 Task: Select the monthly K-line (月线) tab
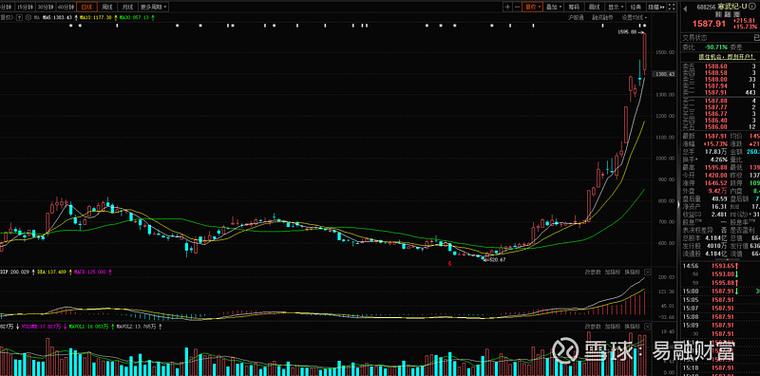click(127, 7)
